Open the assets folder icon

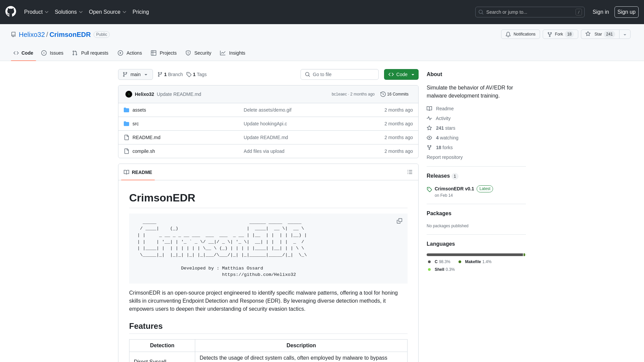[126, 110]
